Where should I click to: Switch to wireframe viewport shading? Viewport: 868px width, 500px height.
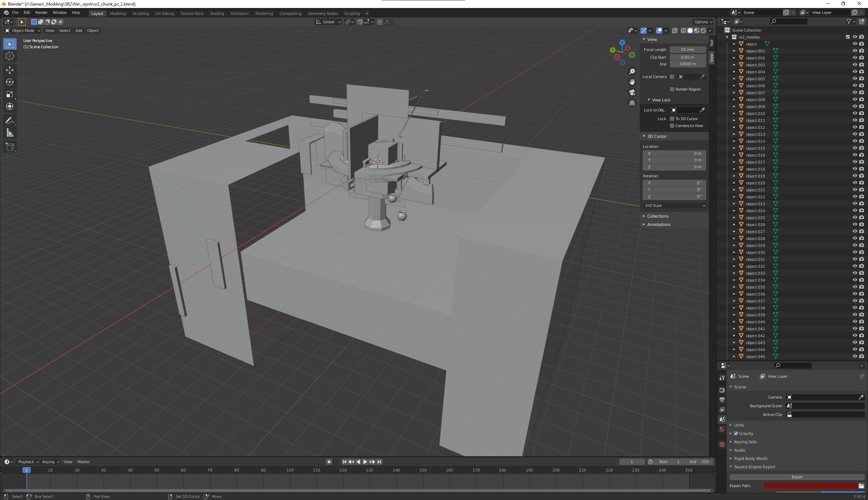[x=683, y=31]
